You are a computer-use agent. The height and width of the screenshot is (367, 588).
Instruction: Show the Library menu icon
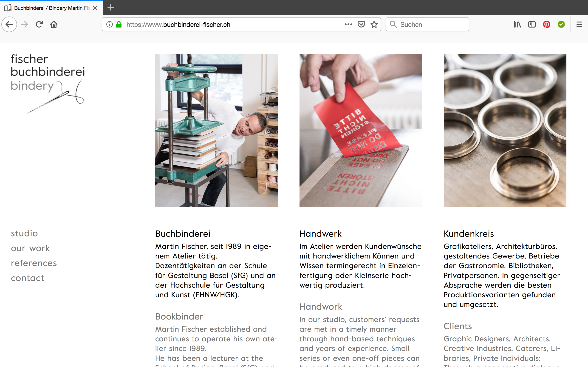(x=517, y=24)
